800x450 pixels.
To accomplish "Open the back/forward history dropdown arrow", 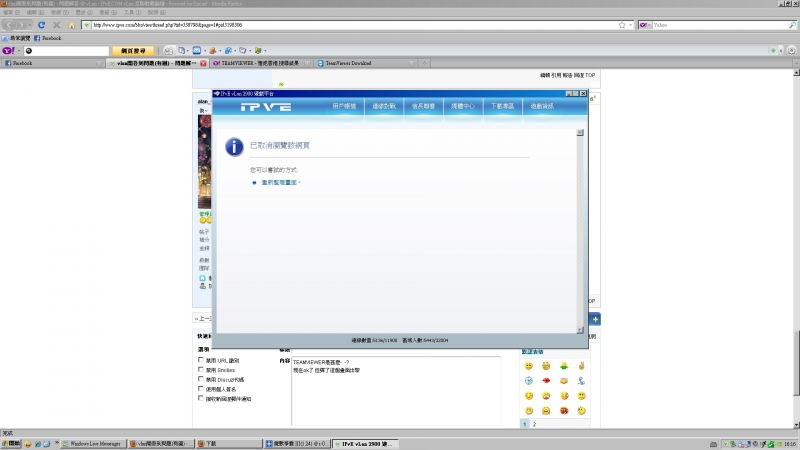I will coord(29,24).
